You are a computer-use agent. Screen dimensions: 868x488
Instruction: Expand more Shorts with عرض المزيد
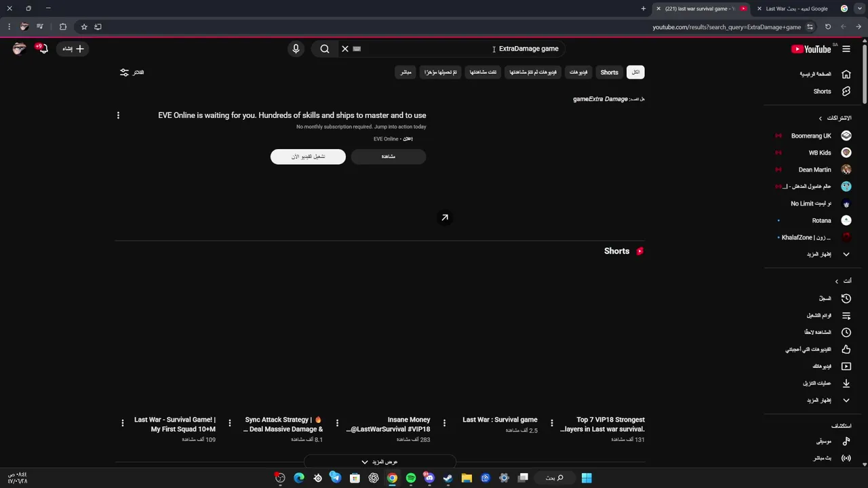380,462
